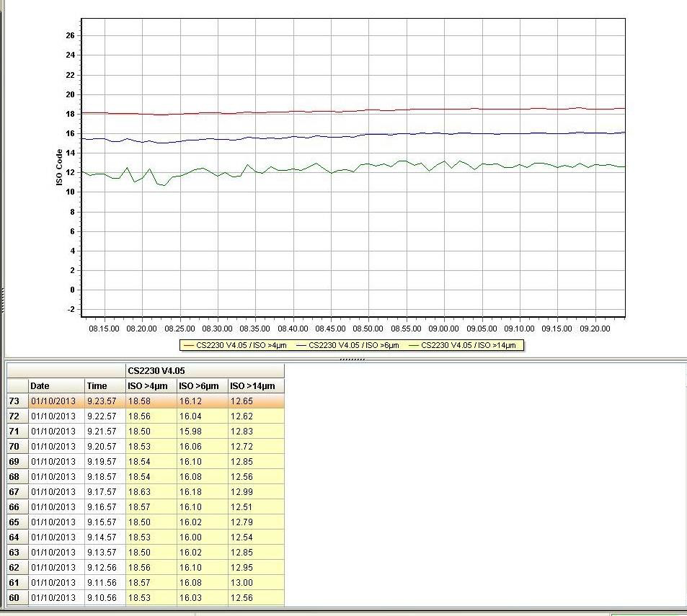Viewport: 687px width, 616px height.
Task: Click the Time column header
Action: 105,386
